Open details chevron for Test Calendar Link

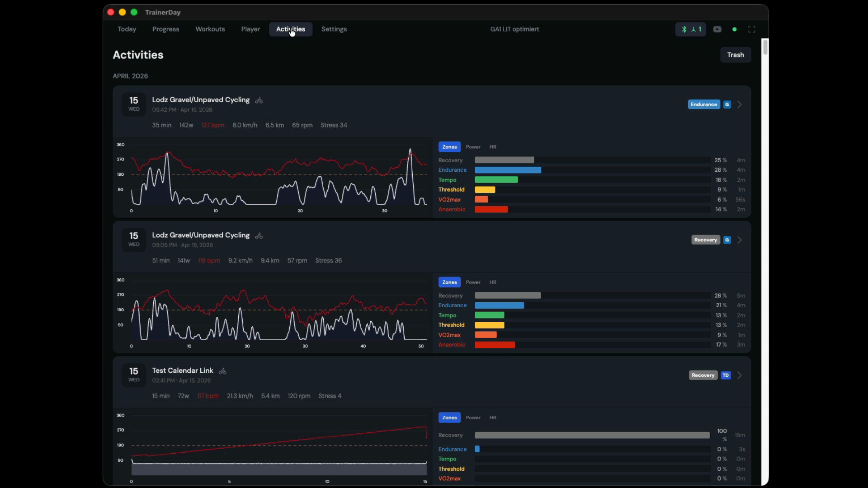coord(739,375)
